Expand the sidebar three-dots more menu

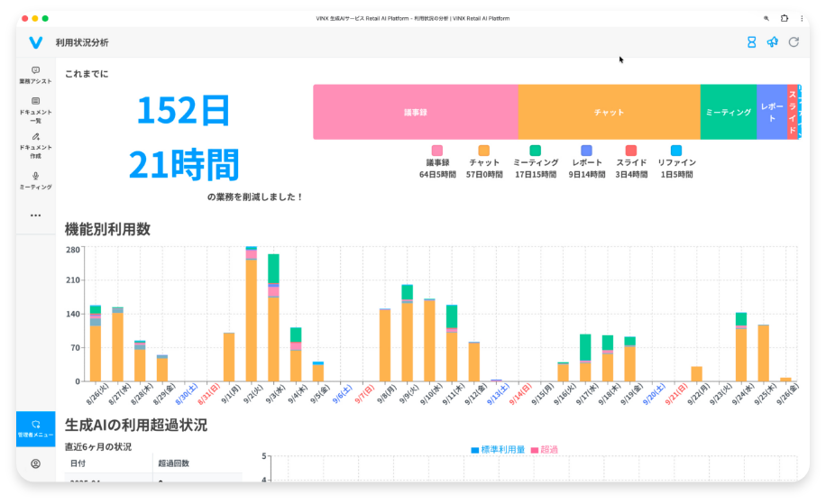pyautogui.click(x=35, y=215)
